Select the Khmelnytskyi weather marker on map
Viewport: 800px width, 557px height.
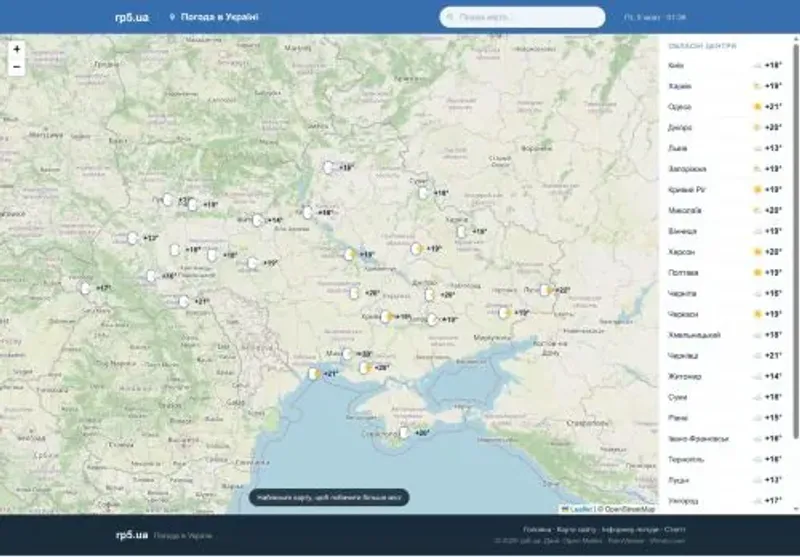[x=221, y=255]
